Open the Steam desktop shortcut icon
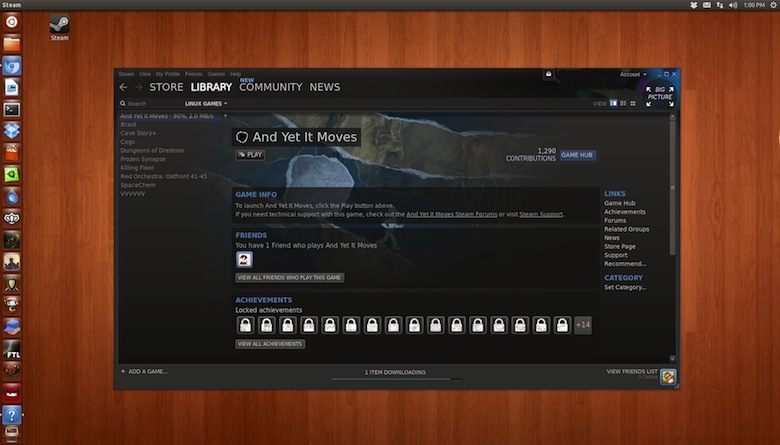 pos(60,28)
